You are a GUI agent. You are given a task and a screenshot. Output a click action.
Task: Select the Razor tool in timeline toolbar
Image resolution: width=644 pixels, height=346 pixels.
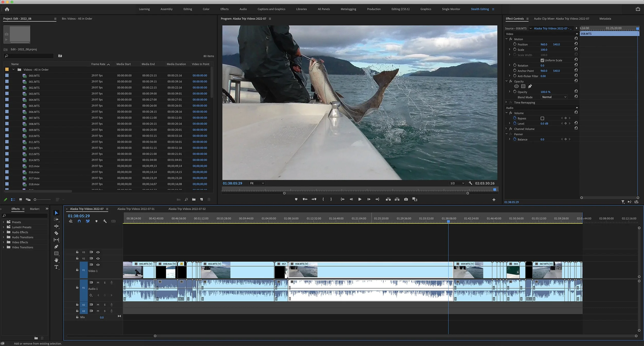(x=56, y=233)
